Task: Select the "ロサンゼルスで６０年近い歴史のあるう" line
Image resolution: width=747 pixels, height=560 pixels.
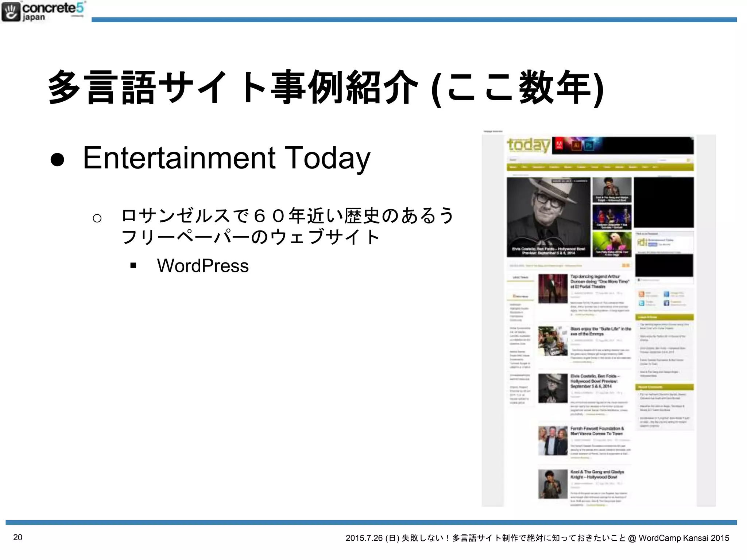Action: 287,215
